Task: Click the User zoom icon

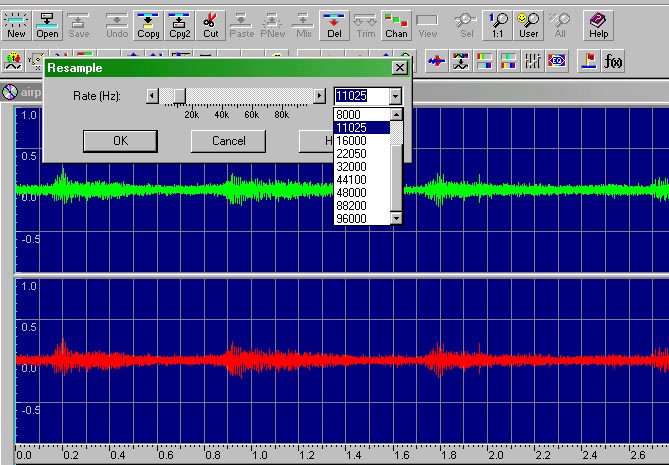Action: [x=529, y=26]
